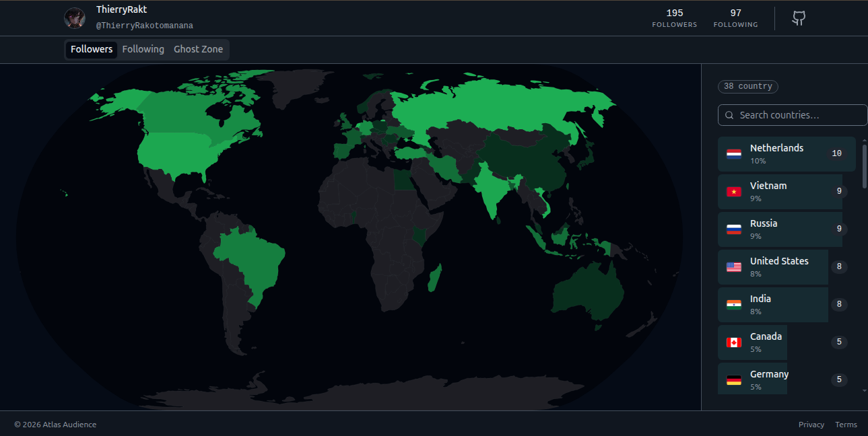This screenshot has width=868, height=436.
Task: Click the Vietnam flag icon
Action: [x=734, y=192]
